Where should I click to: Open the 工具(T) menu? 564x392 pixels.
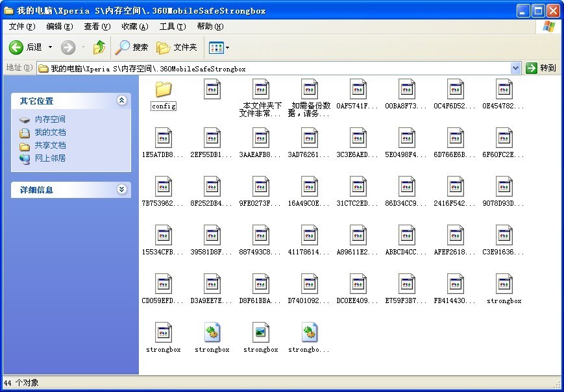click(x=173, y=26)
